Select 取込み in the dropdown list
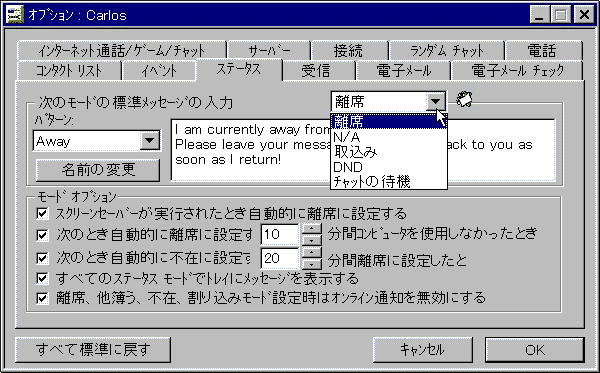This screenshot has width=600, height=373. click(x=389, y=152)
